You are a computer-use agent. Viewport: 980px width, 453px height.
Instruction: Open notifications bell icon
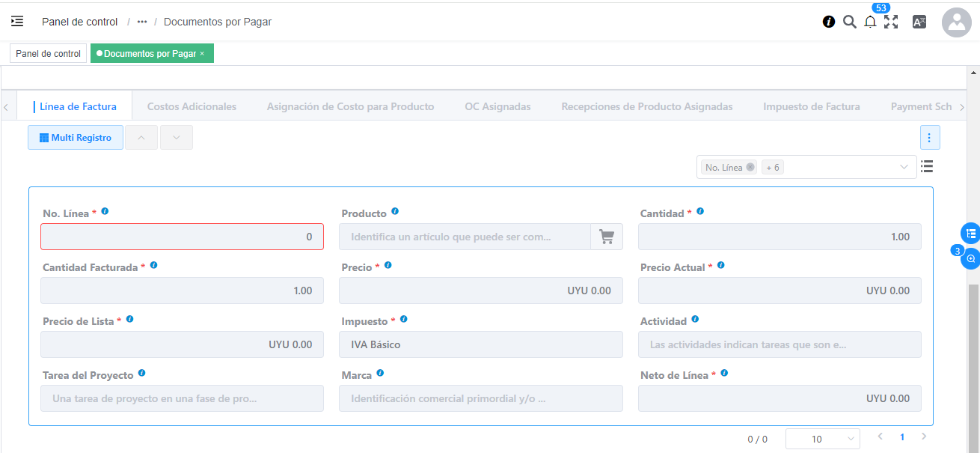tap(870, 22)
